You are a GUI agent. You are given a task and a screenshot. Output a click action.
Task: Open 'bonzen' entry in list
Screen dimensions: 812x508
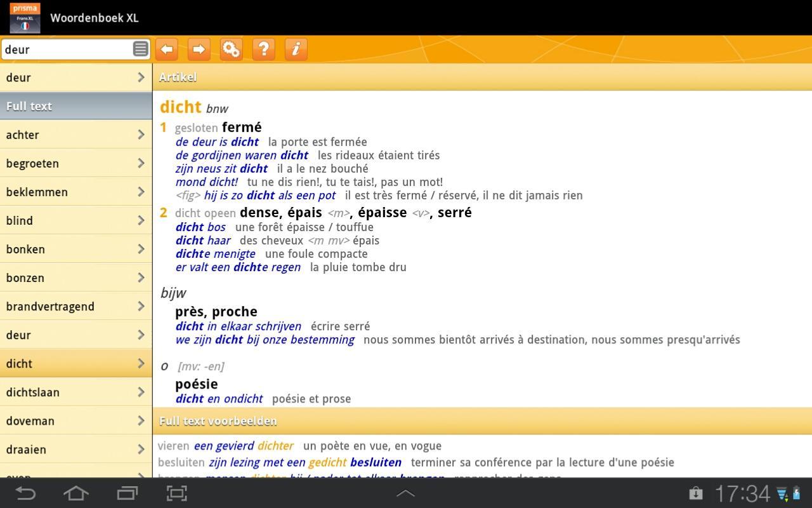point(76,277)
